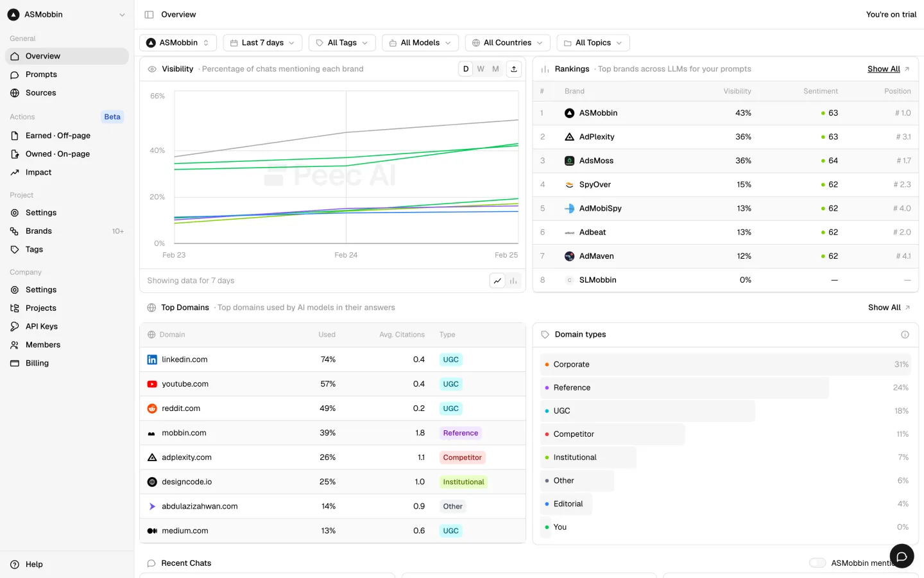Navigate to Brands in the sidebar
The width and height of the screenshot is (924, 578).
click(67, 231)
